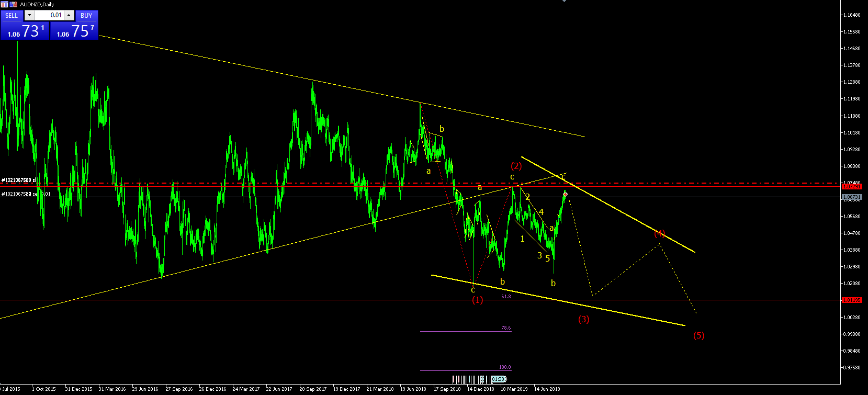Select the red (1) wave label

pos(478,300)
